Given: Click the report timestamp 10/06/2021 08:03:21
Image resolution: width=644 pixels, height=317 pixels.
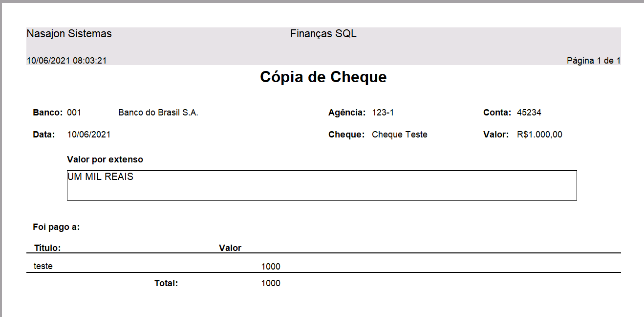Looking at the screenshot, I should pos(66,61).
